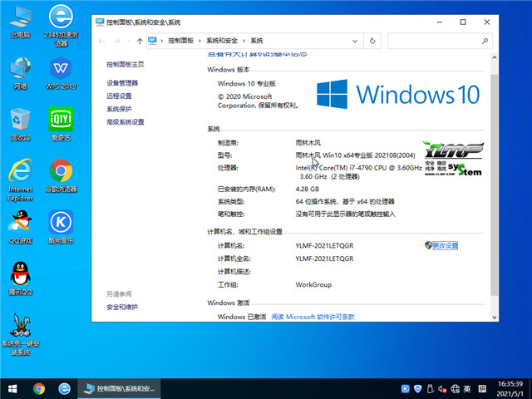This screenshot has width=532, height=399.
Task: Click the muted volume tray icon
Action: (442, 389)
